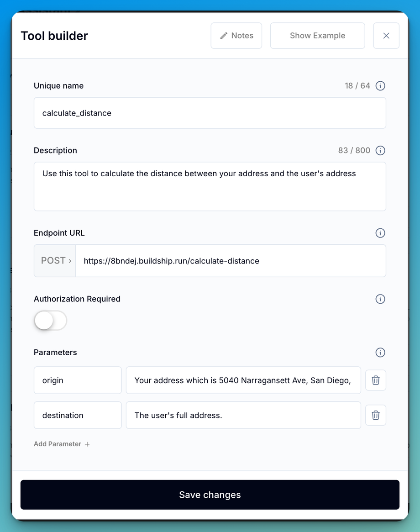Click Add Parameter link
420x532 pixels.
62,444
